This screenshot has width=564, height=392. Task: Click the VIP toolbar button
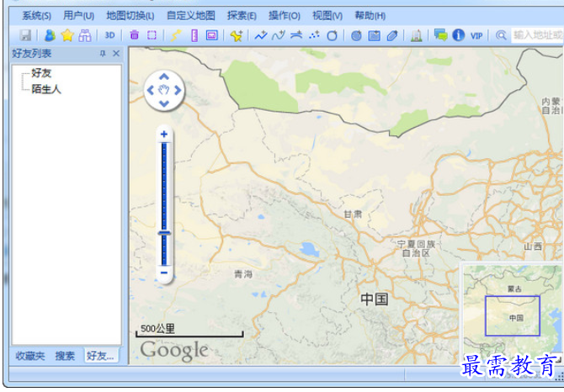coord(476,35)
